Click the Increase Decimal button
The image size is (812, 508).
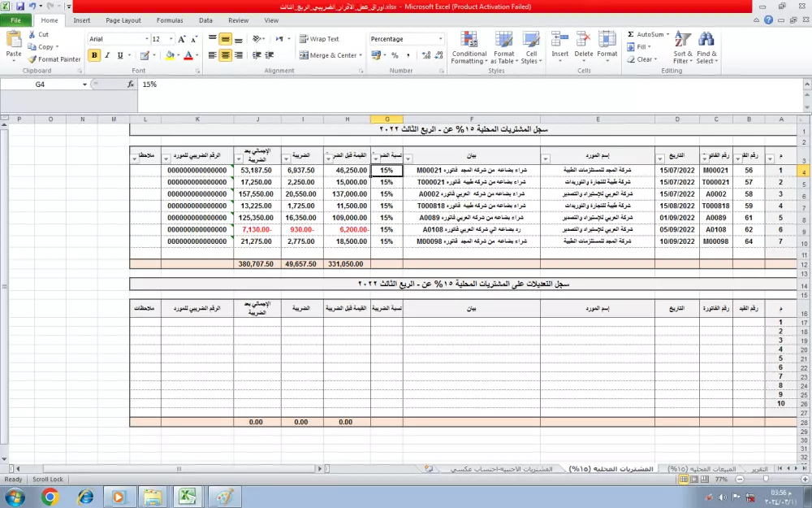[426, 56]
